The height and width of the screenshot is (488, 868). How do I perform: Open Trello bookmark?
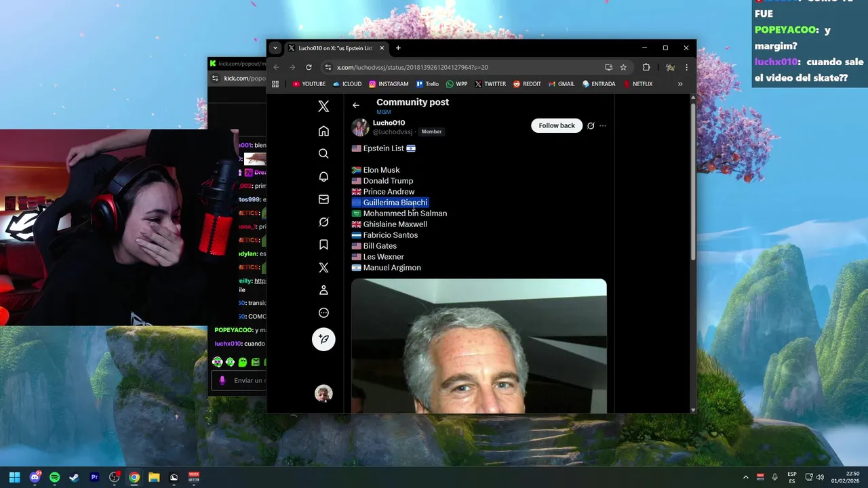coord(427,84)
